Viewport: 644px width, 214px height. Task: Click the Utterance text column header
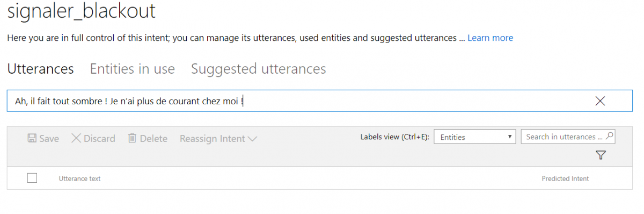(x=79, y=179)
